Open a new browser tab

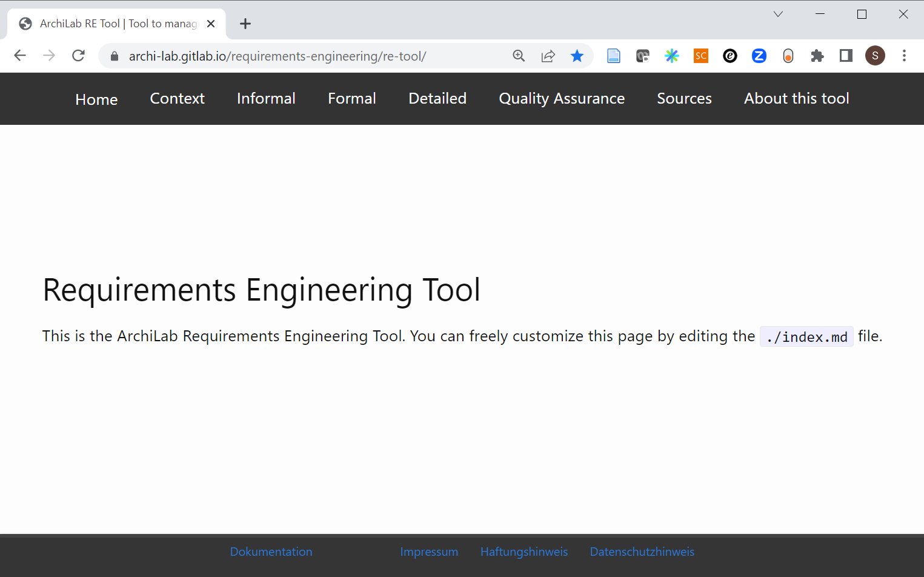[245, 24]
